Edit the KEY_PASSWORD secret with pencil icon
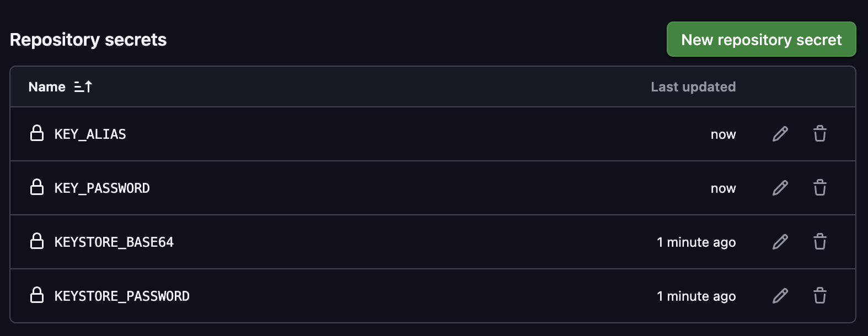 pyautogui.click(x=779, y=188)
